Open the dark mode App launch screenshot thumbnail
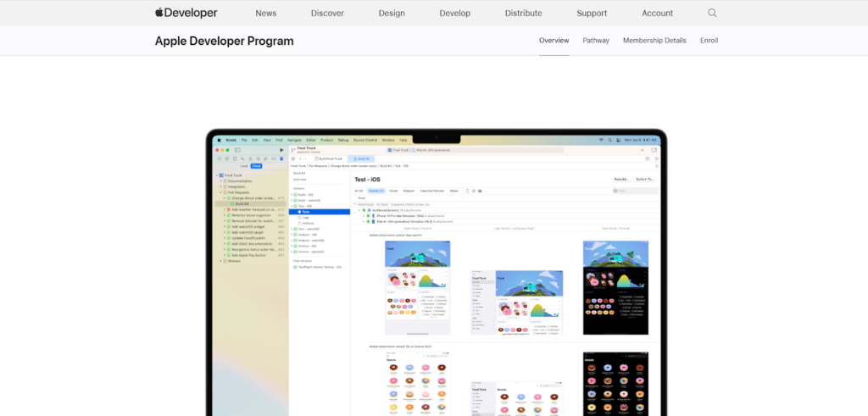868x416 pixels. (615, 288)
